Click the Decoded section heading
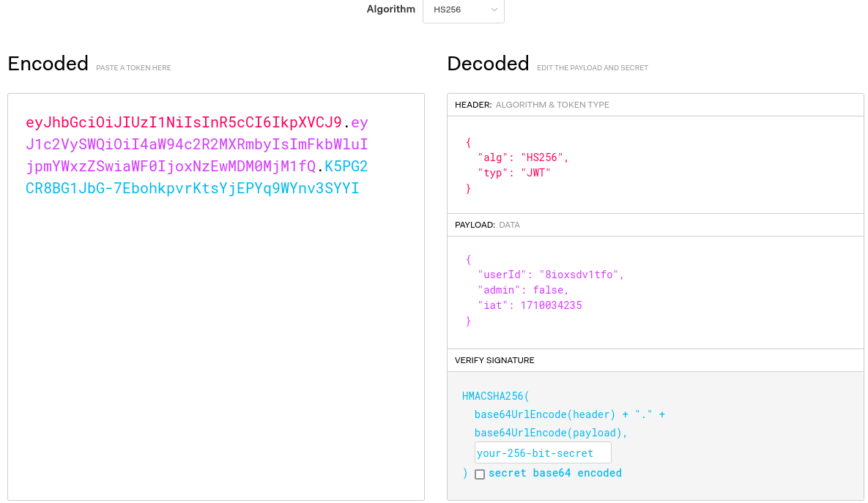 pyautogui.click(x=489, y=64)
